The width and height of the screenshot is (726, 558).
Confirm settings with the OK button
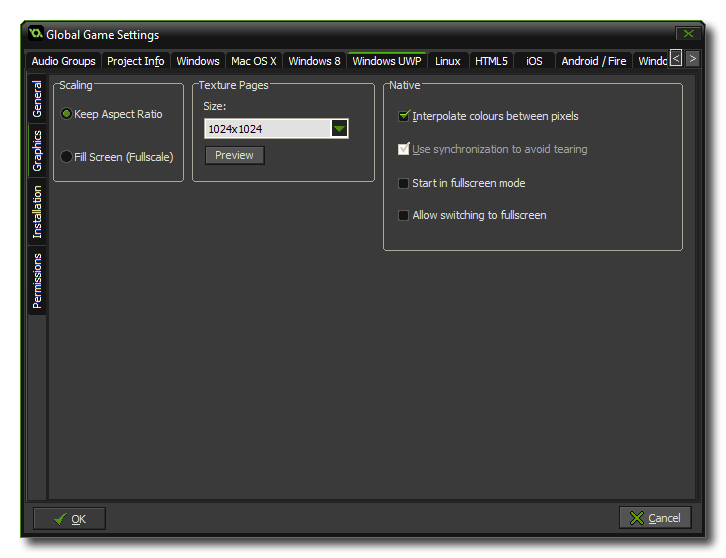(69, 518)
